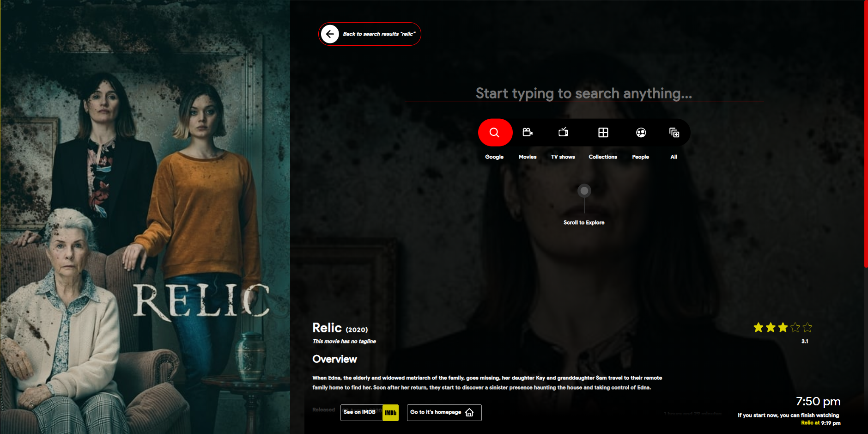
Task: Toggle the fourth rating star
Action: (x=795, y=327)
